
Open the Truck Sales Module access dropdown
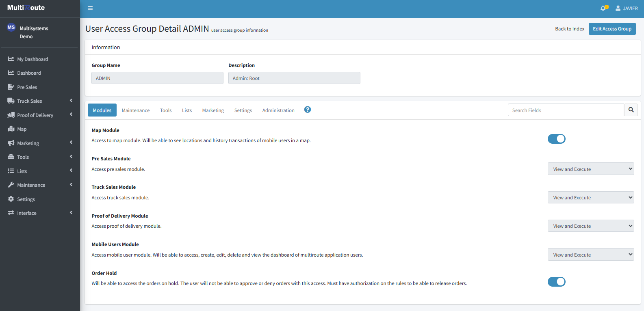[x=590, y=198]
